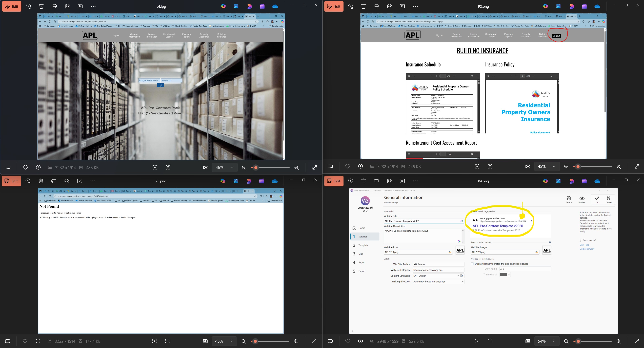Click the Edit button in the p1.jpg window
The image size is (644, 348).
click(12, 6)
